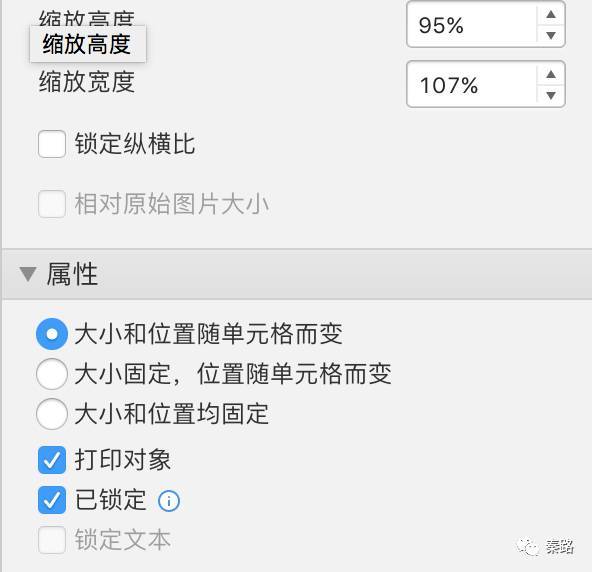This screenshot has height=572, width=592.
Task: Click the 属性 section header
Action: click(x=297, y=274)
